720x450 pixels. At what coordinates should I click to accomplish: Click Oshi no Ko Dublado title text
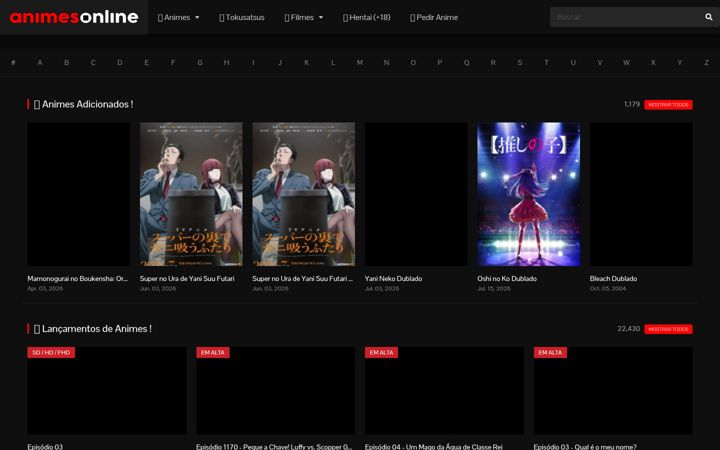(507, 278)
